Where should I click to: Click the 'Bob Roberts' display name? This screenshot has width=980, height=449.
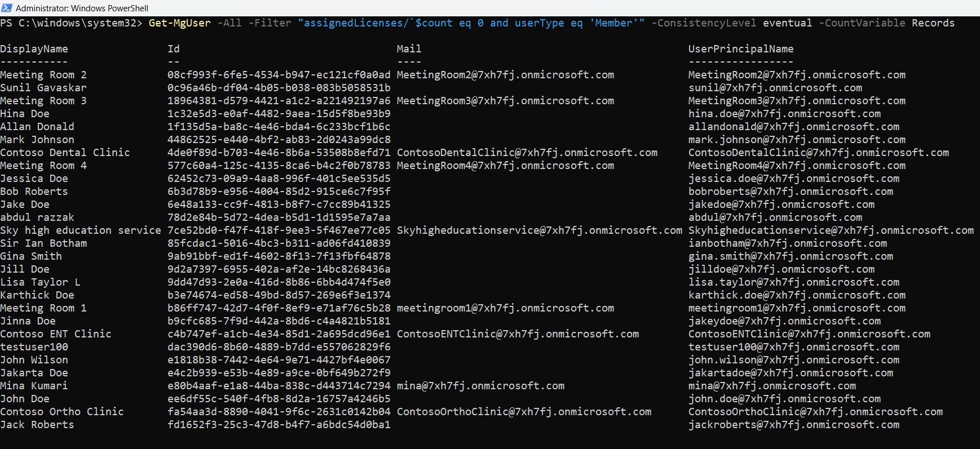[x=34, y=192]
